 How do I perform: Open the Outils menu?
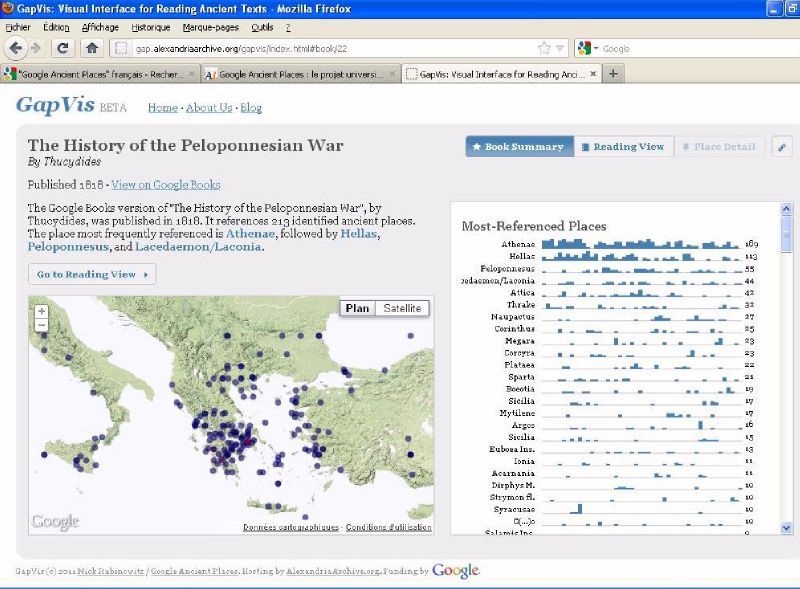[262, 28]
